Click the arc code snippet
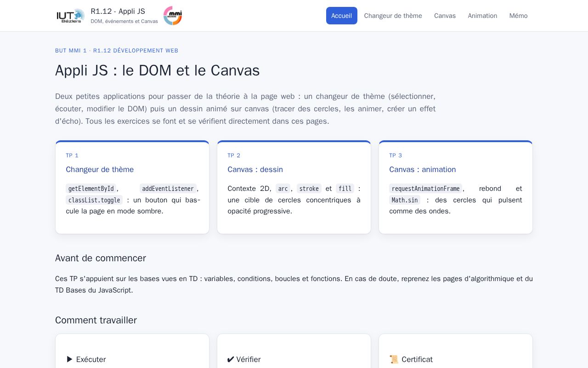The height and width of the screenshot is (368, 588). (283, 189)
